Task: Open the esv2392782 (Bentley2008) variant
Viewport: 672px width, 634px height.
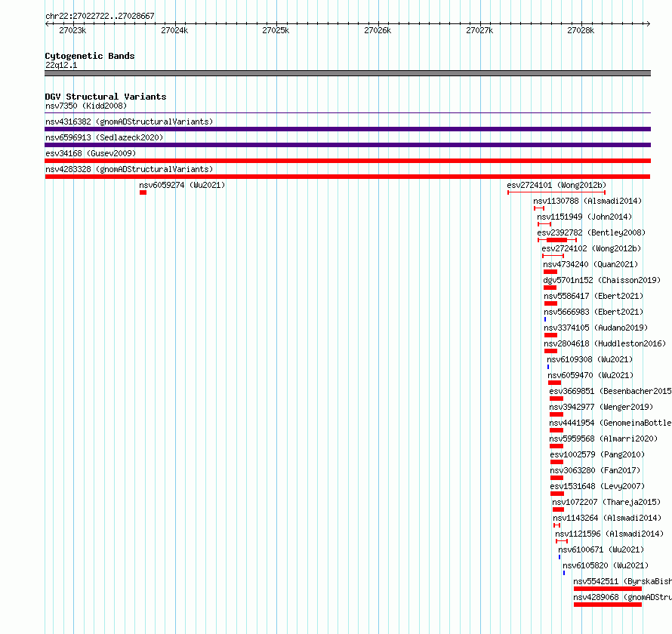Action: (557, 240)
